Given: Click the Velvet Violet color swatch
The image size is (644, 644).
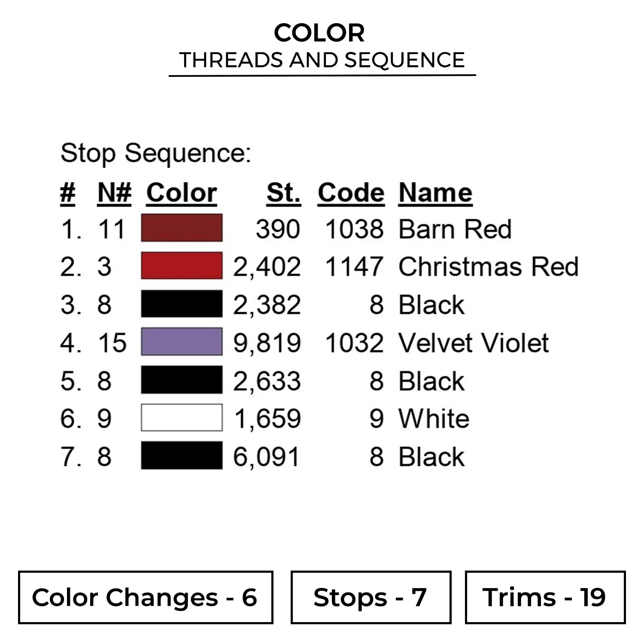Looking at the screenshot, I should click(182, 342).
